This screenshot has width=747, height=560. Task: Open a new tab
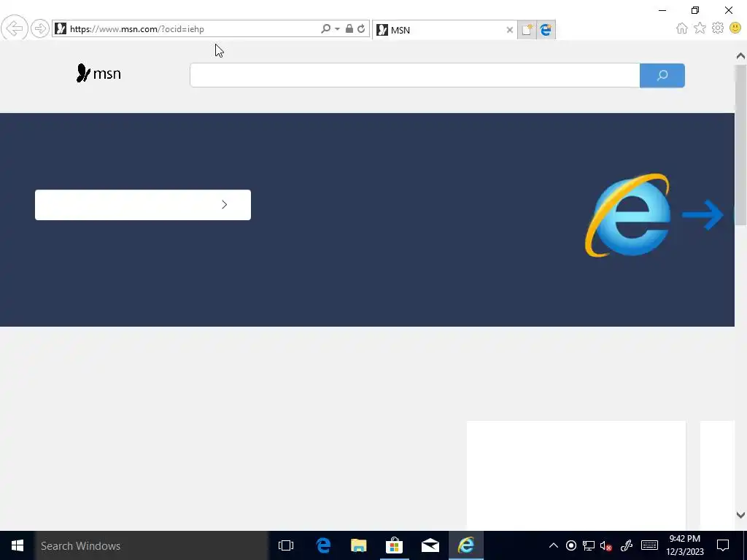pos(527,30)
